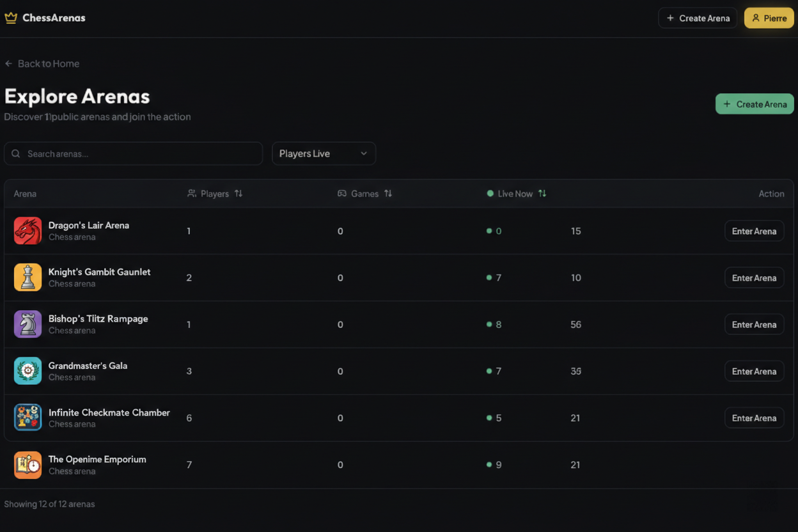Expand the Players Live dropdown chevron

pyautogui.click(x=364, y=153)
